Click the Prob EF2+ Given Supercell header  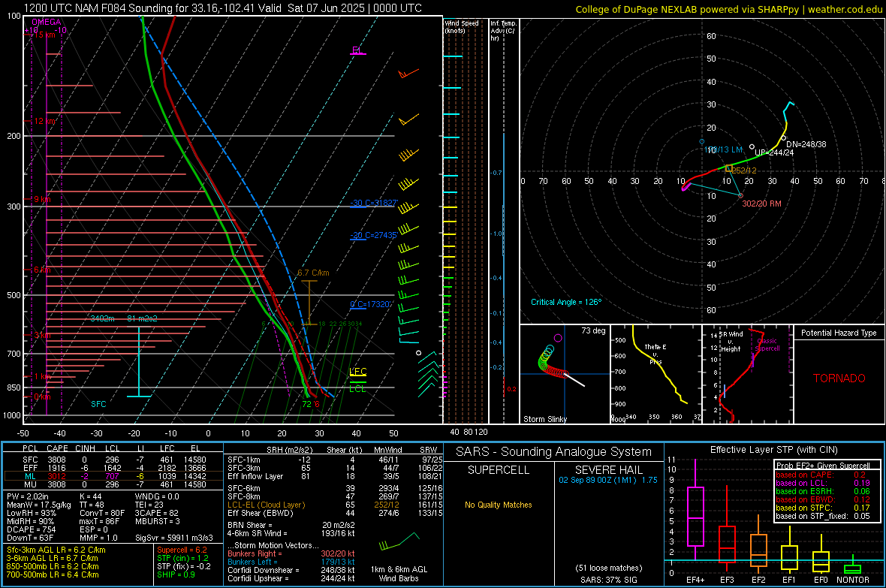coord(823,466)
